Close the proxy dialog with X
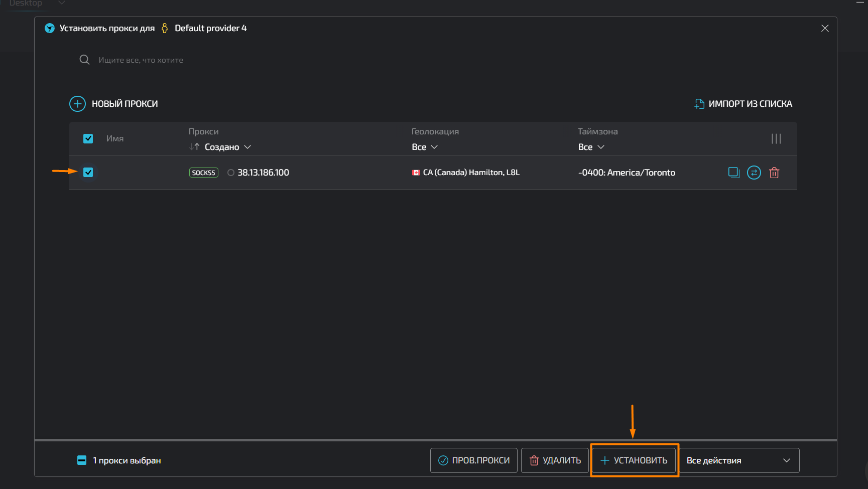868x489 pixels. [825, 28]
